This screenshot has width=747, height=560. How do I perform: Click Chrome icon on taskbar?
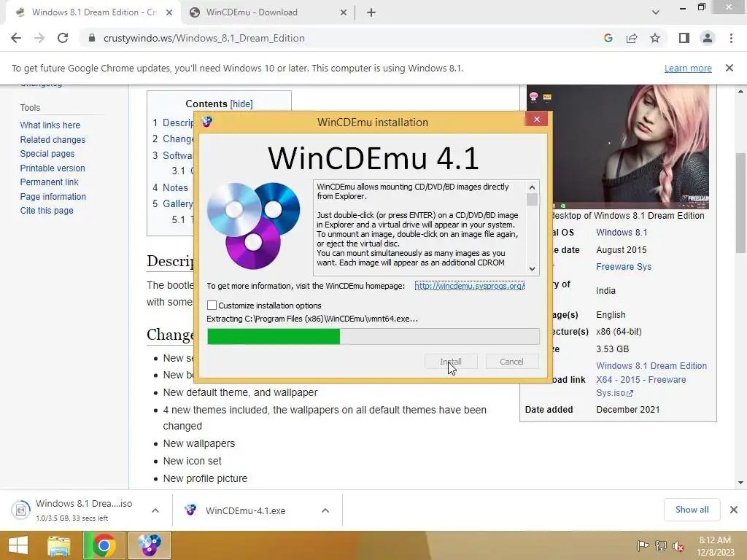104,545
